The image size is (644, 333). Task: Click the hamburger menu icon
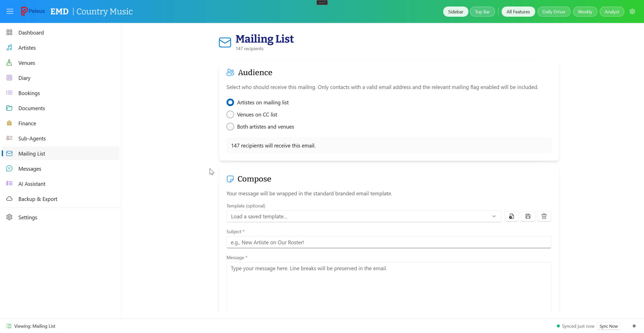(x=10, y=11)
